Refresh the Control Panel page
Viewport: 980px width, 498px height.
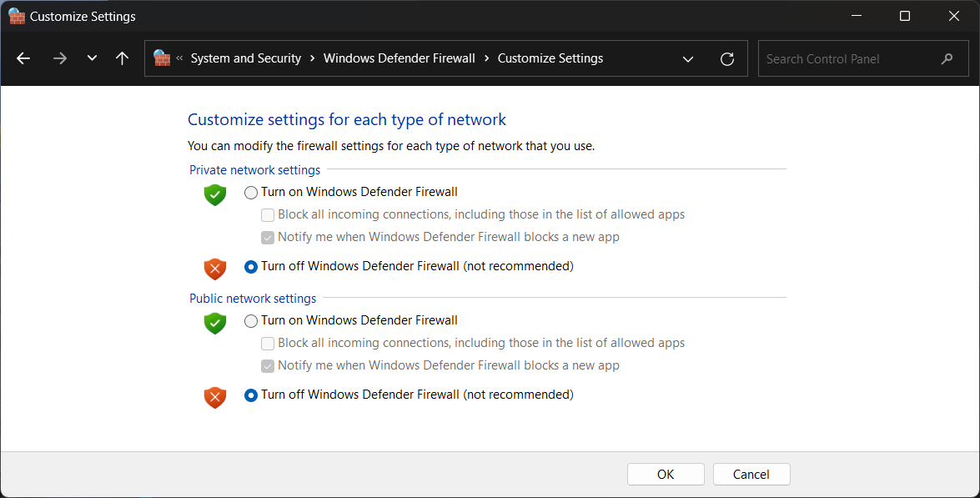click(x=727, y=58)
